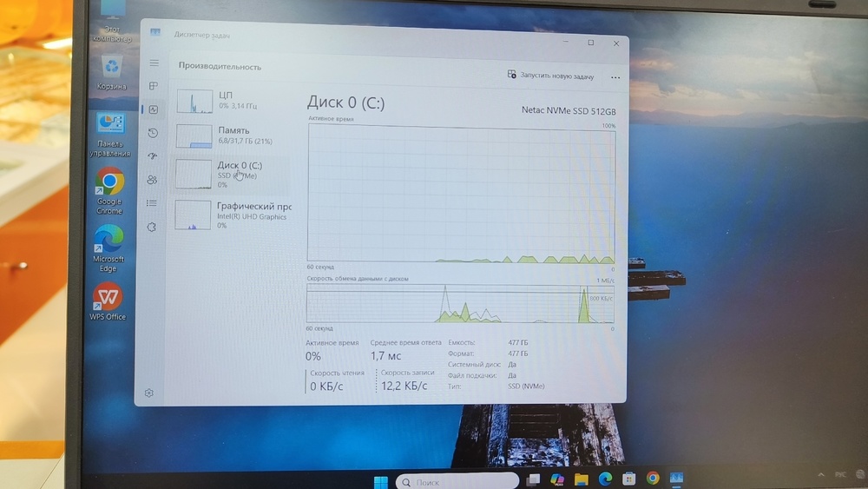Viewport: 868px width, 489px height.
Task: Click the Memory mini graph thumbnail
Action: (194, 136)
